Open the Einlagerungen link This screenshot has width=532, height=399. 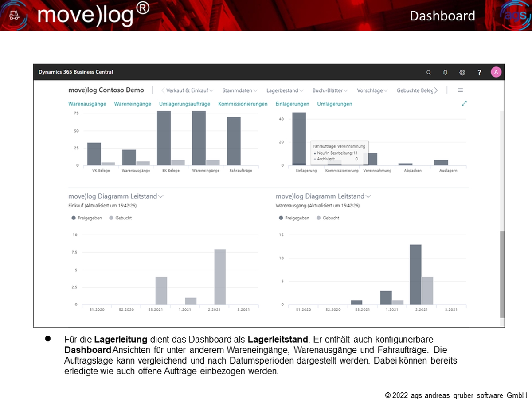click(x=292, y=104)
